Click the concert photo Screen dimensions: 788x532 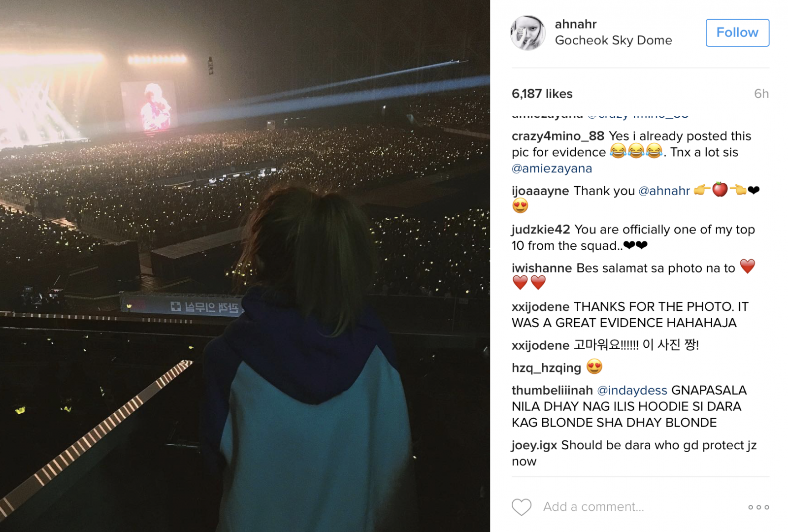tap(245, 266)
